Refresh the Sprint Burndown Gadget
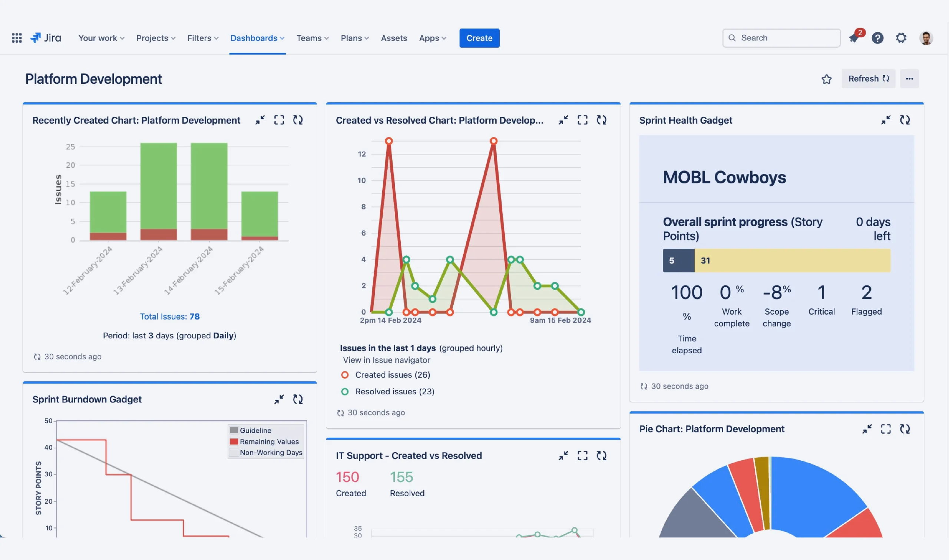949x560 pixels. [298, 399]
